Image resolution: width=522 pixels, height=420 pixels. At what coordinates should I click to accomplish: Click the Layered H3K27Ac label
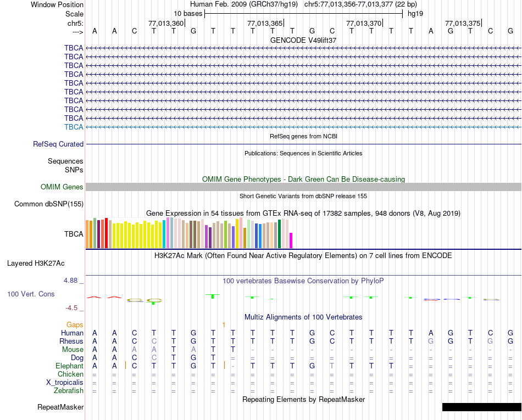[36, 264]
